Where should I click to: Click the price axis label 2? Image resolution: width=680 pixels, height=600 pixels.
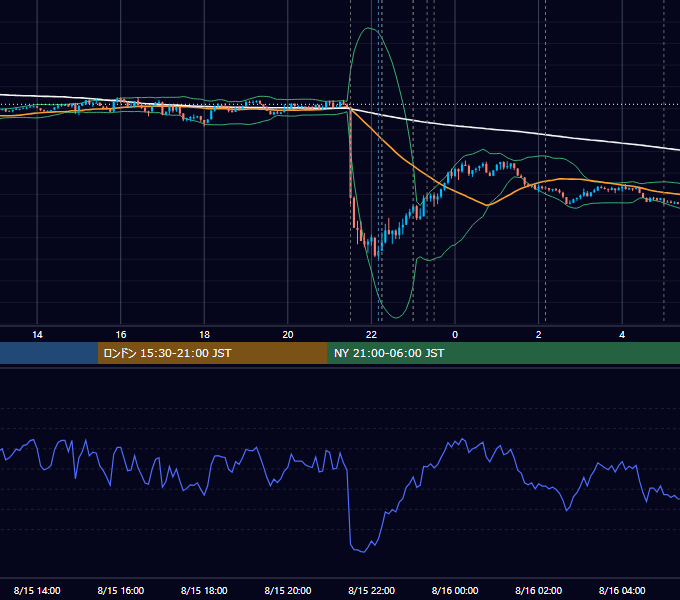coord(539,335)
